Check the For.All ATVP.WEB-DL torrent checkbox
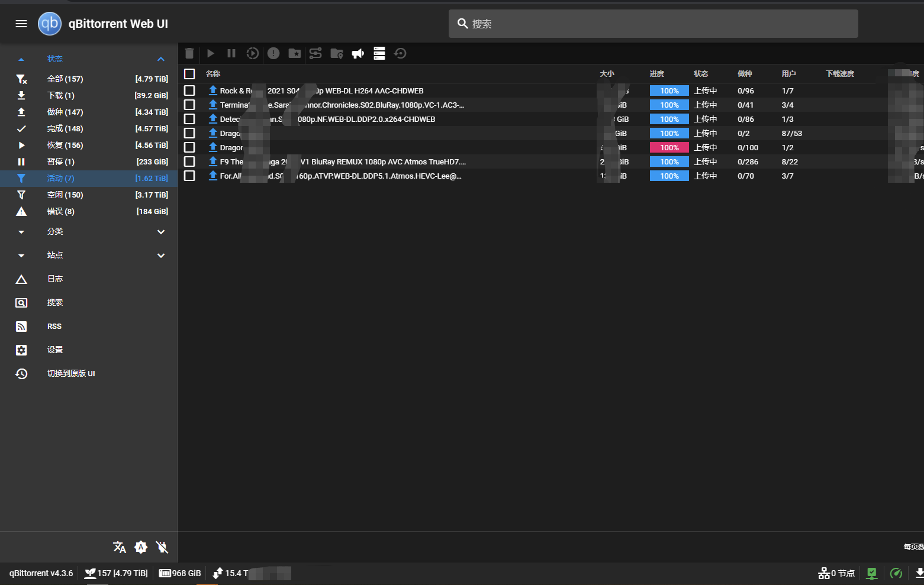The image size is (924, 585). 189,176
